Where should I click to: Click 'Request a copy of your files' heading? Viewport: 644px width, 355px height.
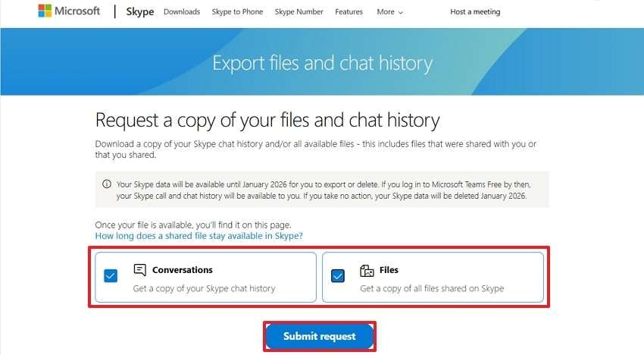pos(267,120)
